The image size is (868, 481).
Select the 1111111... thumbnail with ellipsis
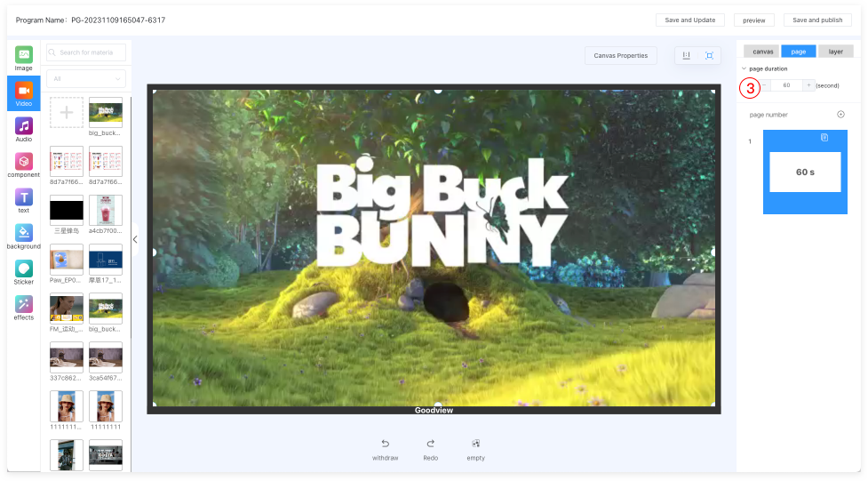click(67, 406)
